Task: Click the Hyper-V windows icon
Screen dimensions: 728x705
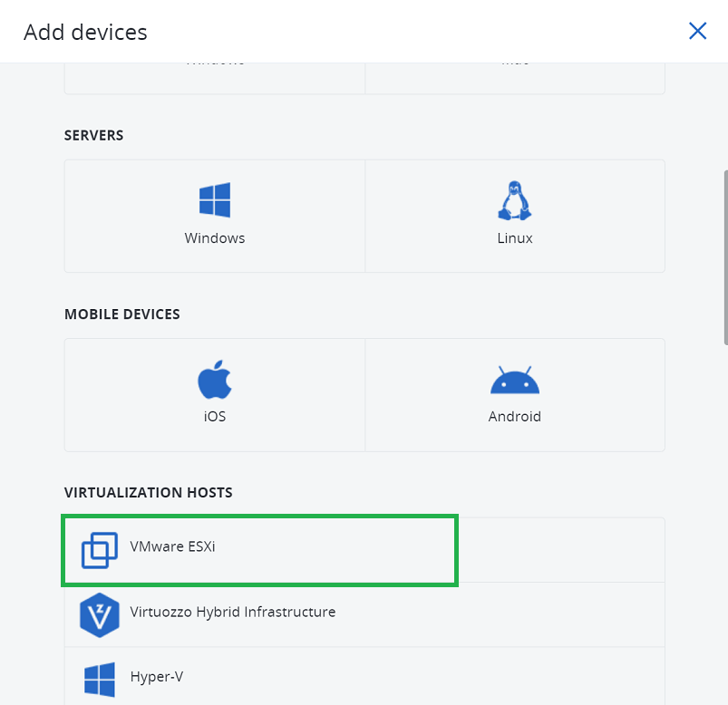Action: (x=100, y=679)
